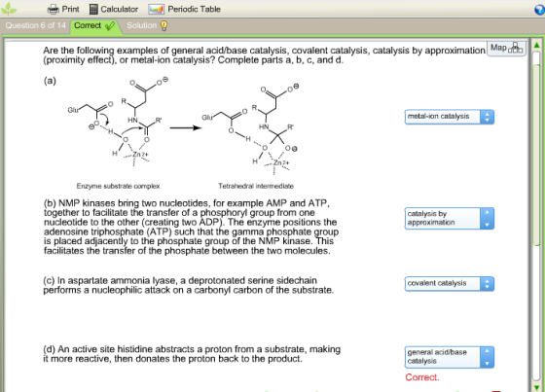The width and height of the screenshot is (545, 392).
Task: Open the Periodic Table icon
Action: click(x=156, y=10)
